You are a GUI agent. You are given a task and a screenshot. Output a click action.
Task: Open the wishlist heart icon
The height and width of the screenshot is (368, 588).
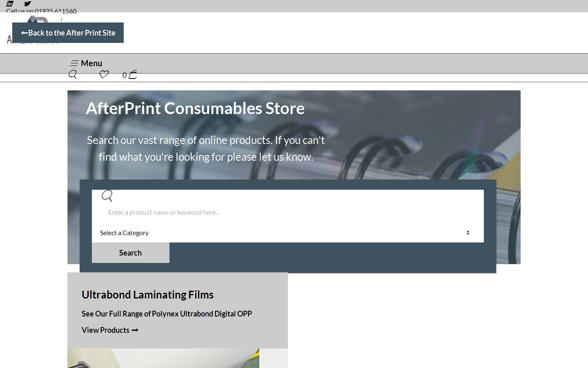pos(104,74)
